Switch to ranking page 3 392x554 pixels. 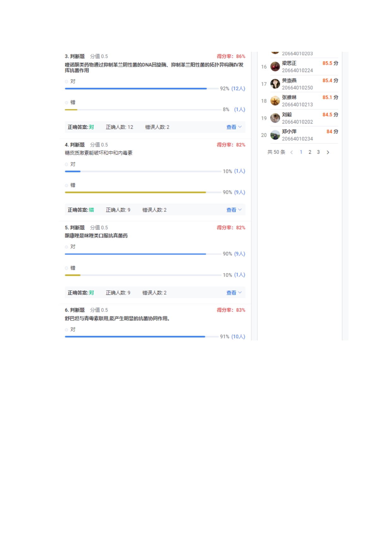[x=318, y=152]
